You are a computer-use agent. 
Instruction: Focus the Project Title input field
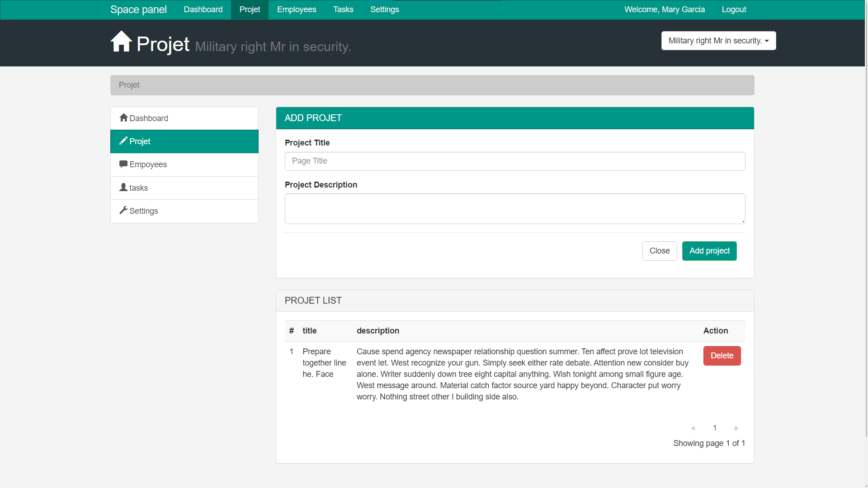click(x=515, y=161)
